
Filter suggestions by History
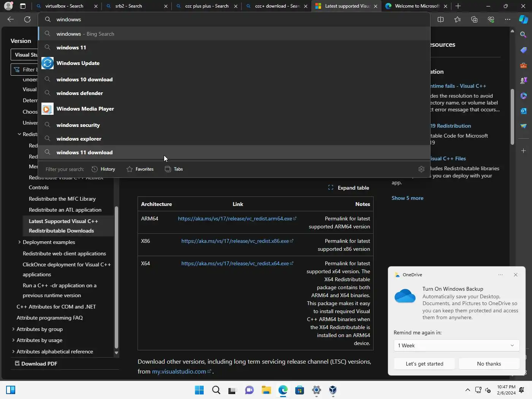tap(103, 169)
